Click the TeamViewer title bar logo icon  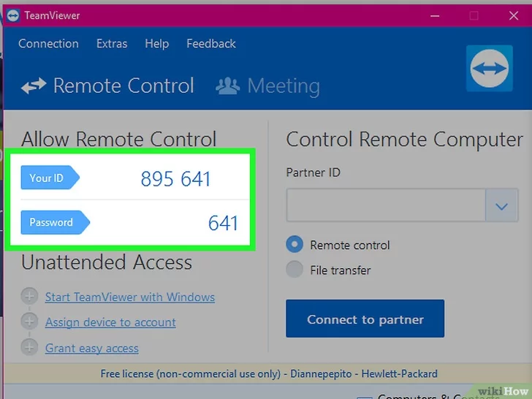point(13,15)
